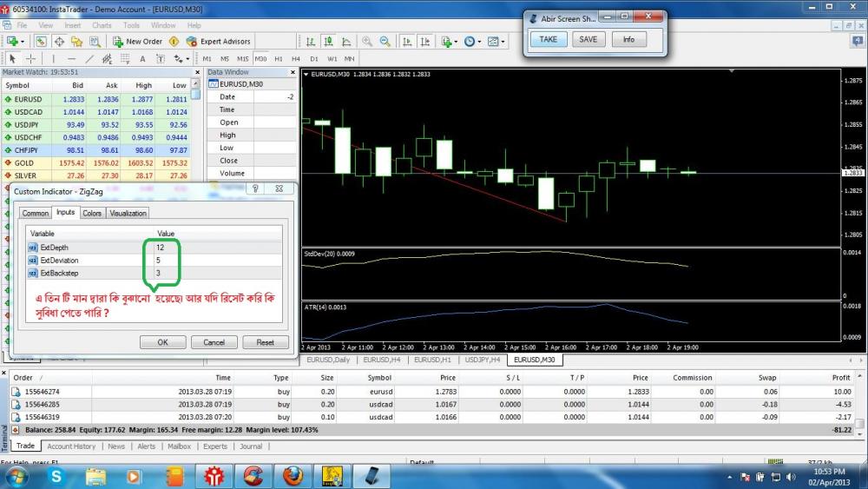The image size is (868, 489).
Task: Toggle the Data Window crosshair icon
Action: pyautogui.click(x=59, y=42)
